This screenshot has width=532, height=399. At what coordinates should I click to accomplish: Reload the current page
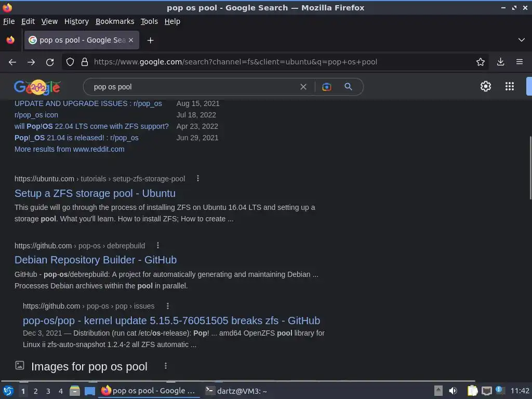click(x=50, y=62)
